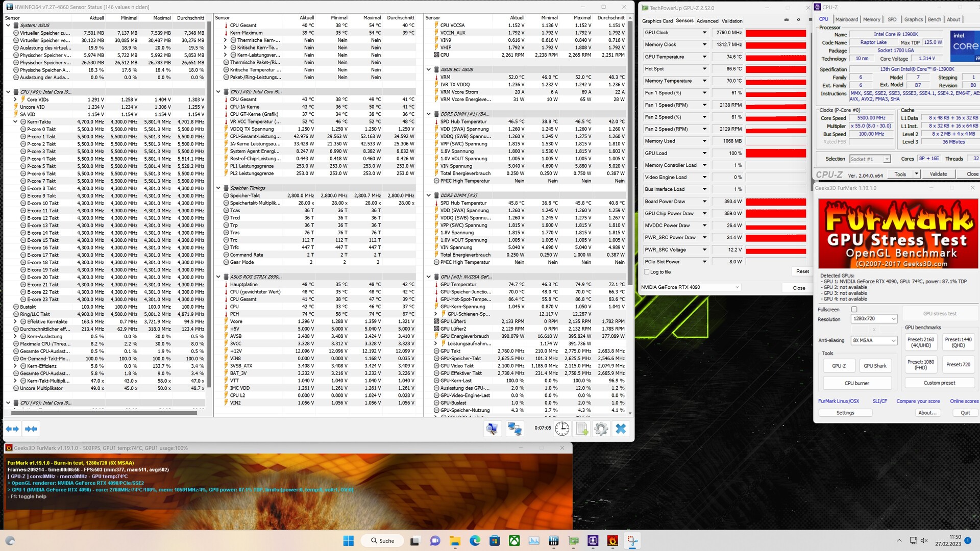Click GPU-Z refresh icon
The width and height of the screenshot is (980, 551).
coord(798,20)
